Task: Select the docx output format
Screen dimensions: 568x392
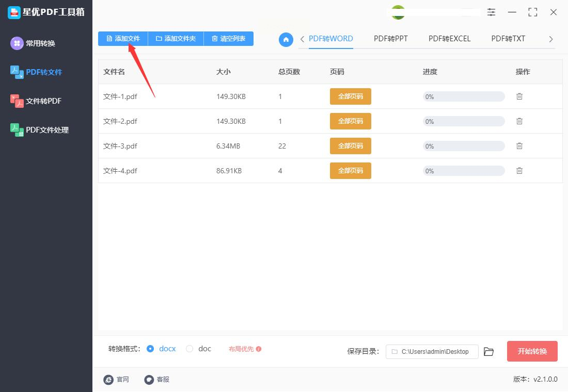Action: [150, 349]
